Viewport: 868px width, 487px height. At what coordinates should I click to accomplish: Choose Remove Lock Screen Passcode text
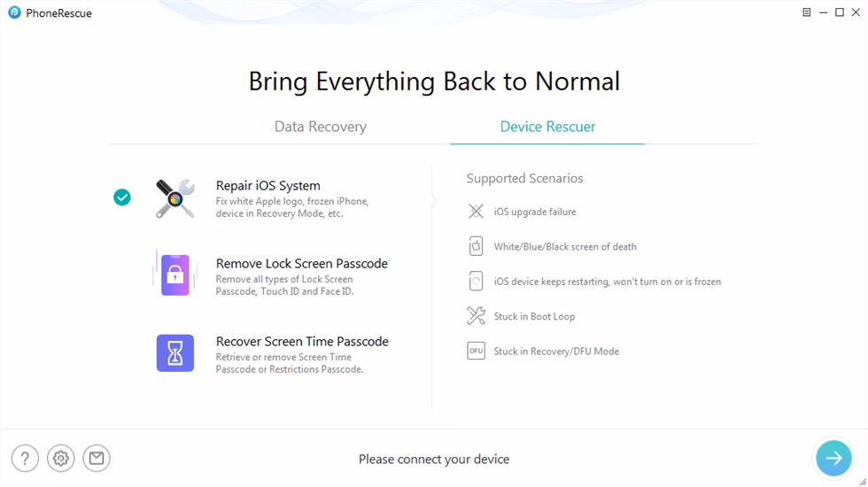tap(301, 264)
